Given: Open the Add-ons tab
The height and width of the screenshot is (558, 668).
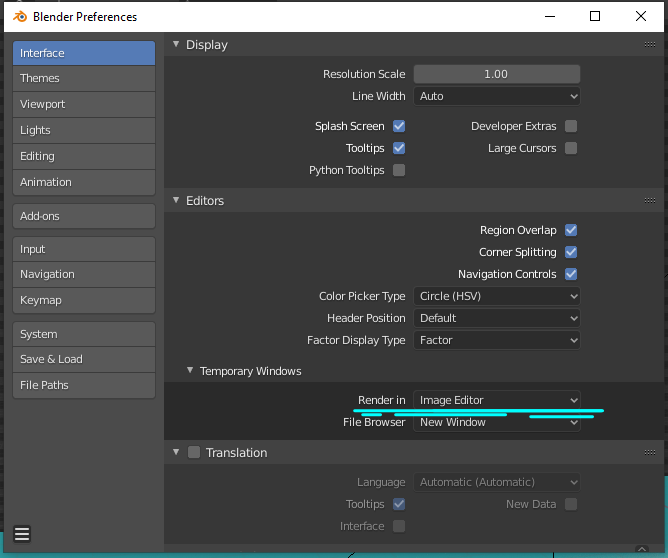Looking at the screenshot, I should tap(84, 216).
